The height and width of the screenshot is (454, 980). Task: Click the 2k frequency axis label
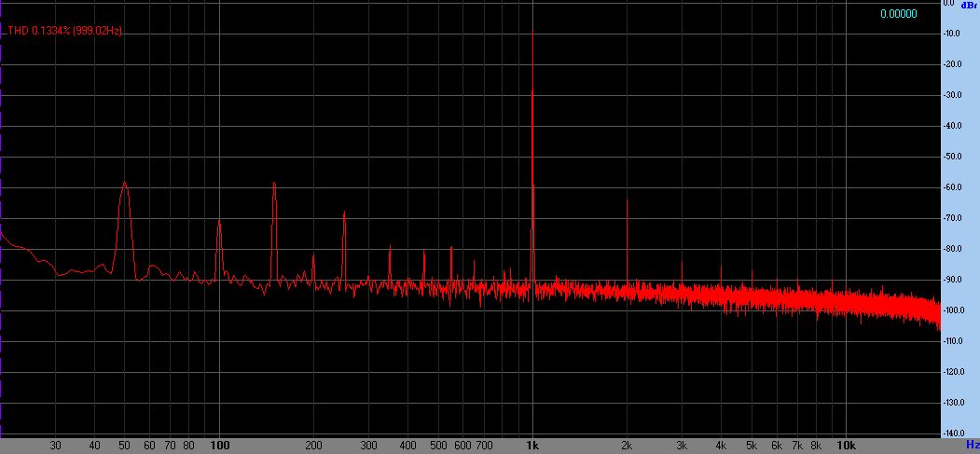coord(627,446)
